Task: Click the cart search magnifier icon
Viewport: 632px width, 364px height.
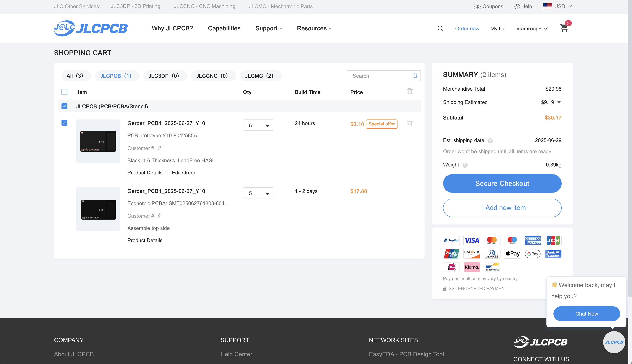Action: [x=415, y=76]
